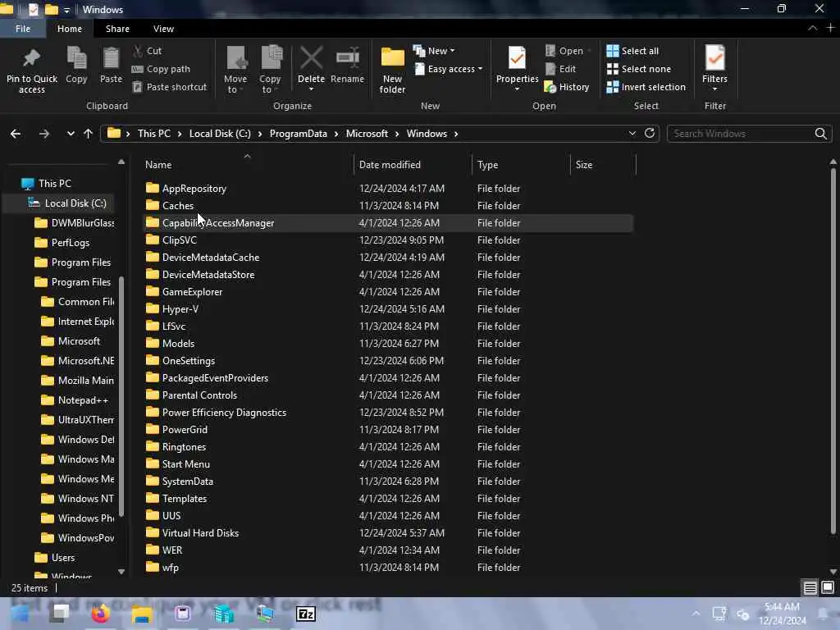This screenshot has height=630, width=840.
Task: Switch to the View ribbon tab
Action: pos(163,29)
